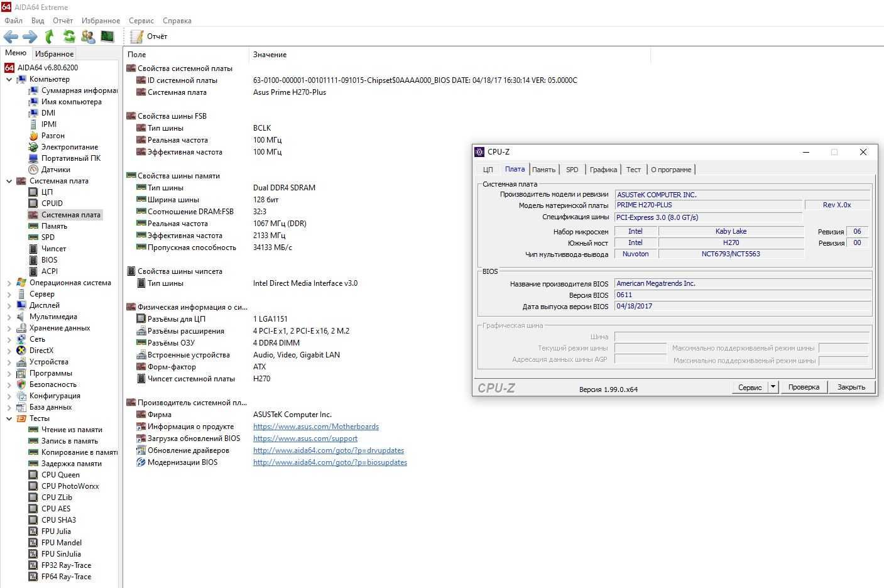Screen dimensions: 884x588
Task: Click the Проверка button in CPU-Z
Action: point(804,387)
